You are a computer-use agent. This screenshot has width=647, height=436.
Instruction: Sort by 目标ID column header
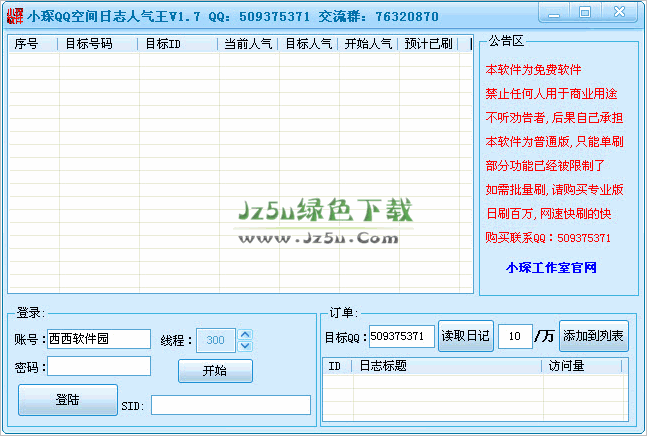177,44
